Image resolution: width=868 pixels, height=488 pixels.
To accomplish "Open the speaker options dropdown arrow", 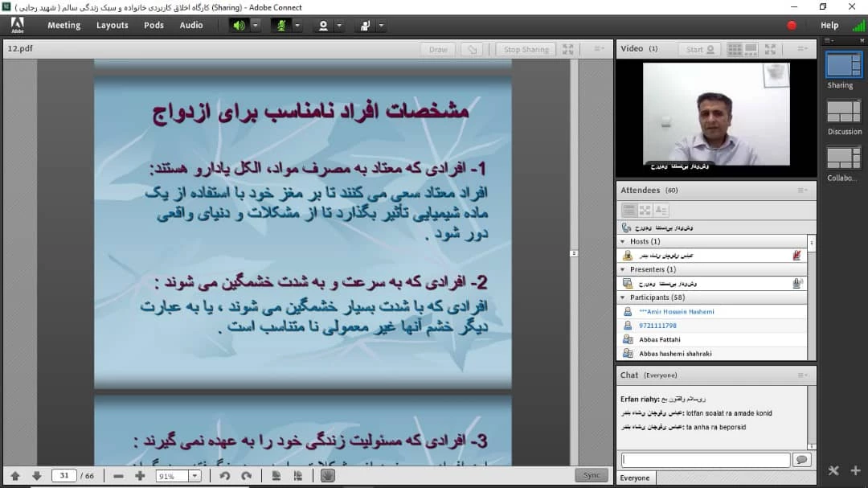I will [x=256, y=25].
